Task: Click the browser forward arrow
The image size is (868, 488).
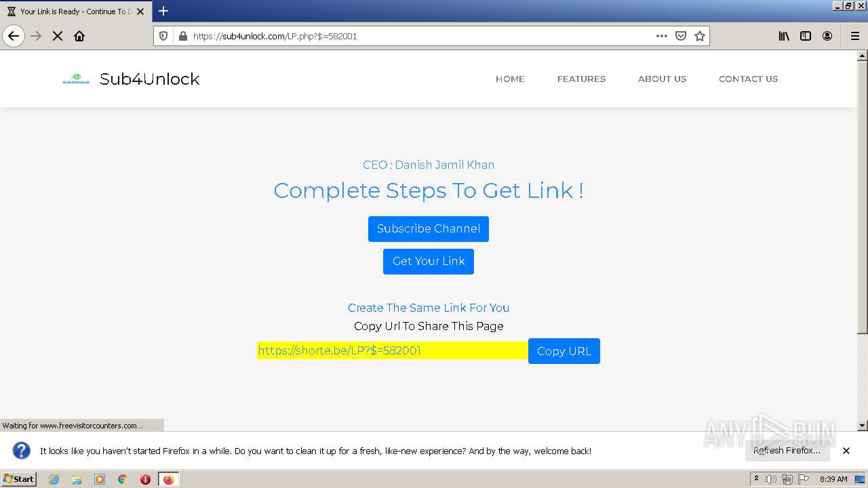Action: pos(36,36)
